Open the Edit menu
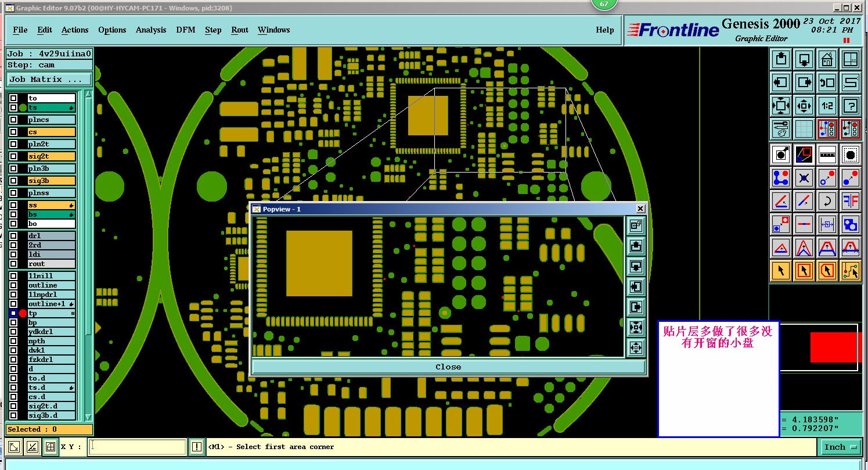 click(x=45, y=30)
